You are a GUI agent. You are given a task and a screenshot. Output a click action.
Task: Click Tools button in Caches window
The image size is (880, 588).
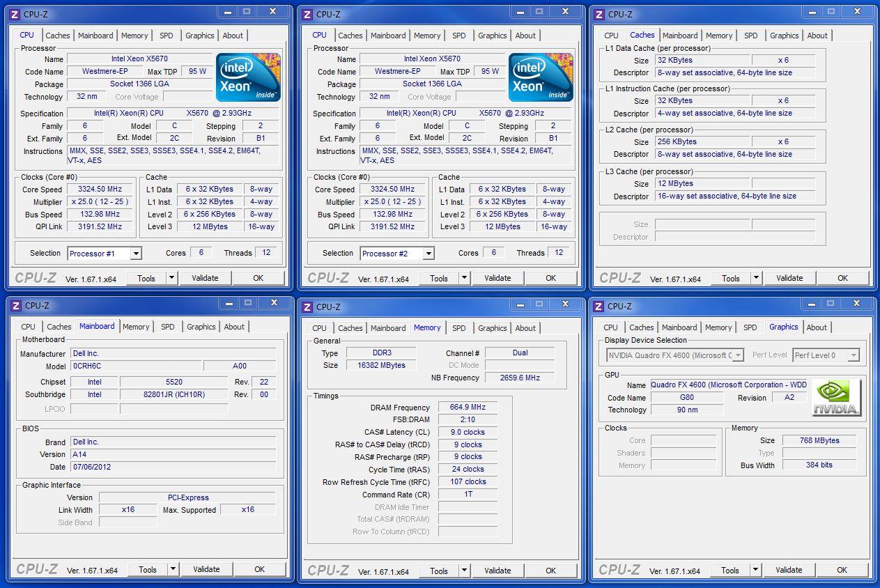(731, 278)
